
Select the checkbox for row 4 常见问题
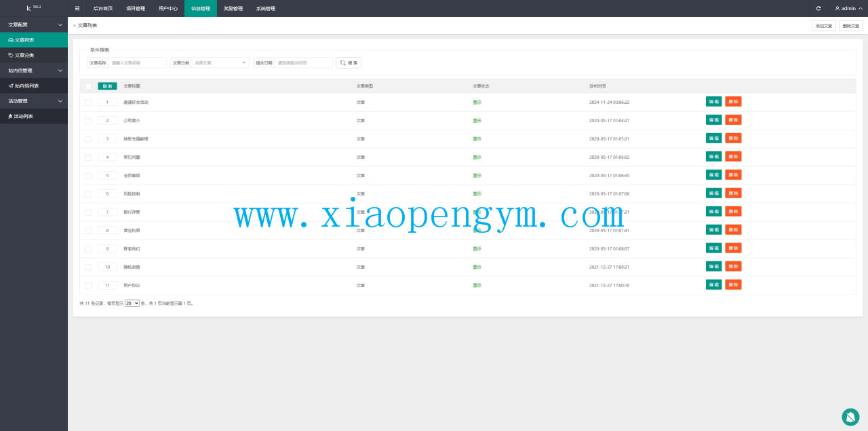88,157
